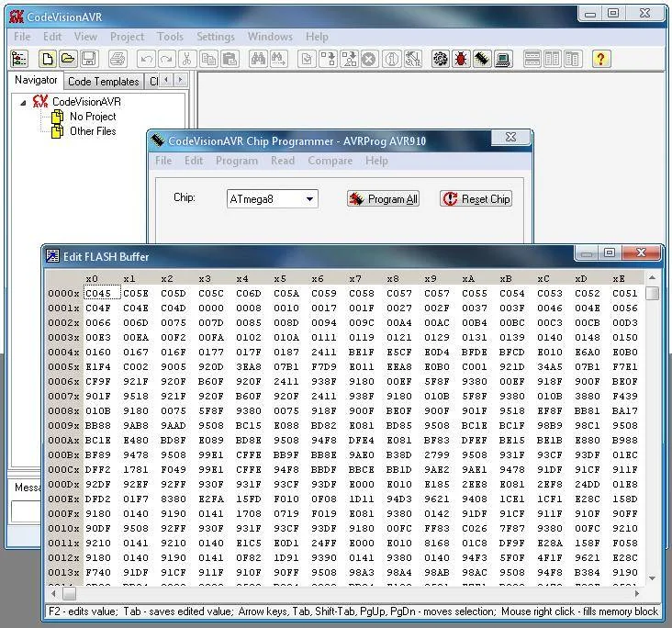Image resolution: width=672 pixels, height=628 pixels.
Task: Select the No Project tree item
Action: (x=93, y=117)
